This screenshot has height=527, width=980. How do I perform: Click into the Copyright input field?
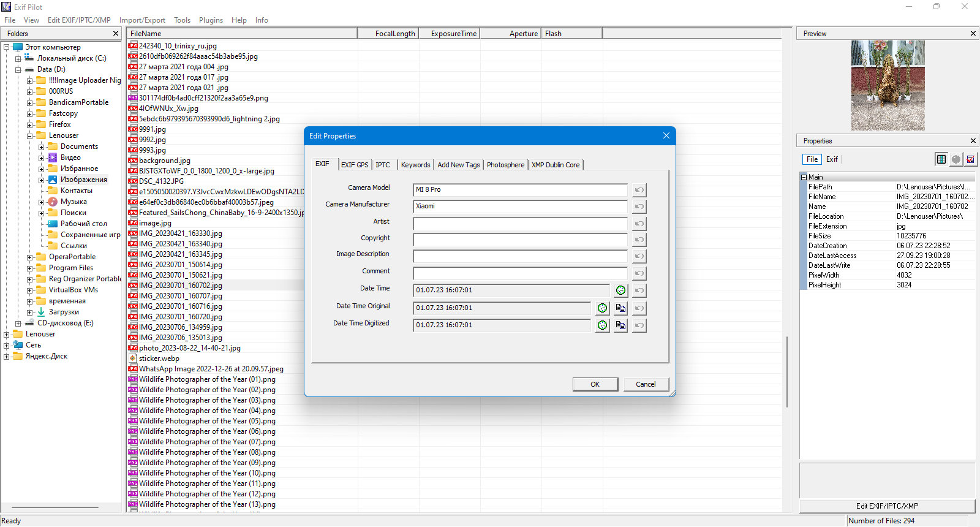[x=520, y=239]
